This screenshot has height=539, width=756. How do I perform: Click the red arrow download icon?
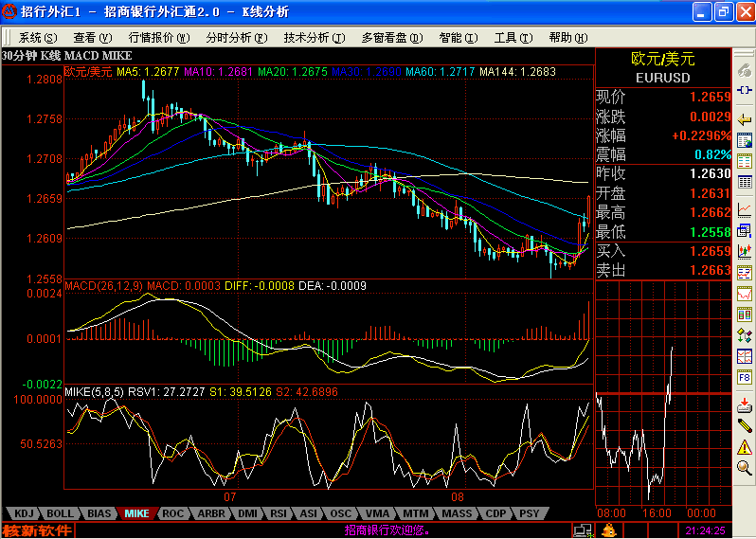click(x=745, y=405)
